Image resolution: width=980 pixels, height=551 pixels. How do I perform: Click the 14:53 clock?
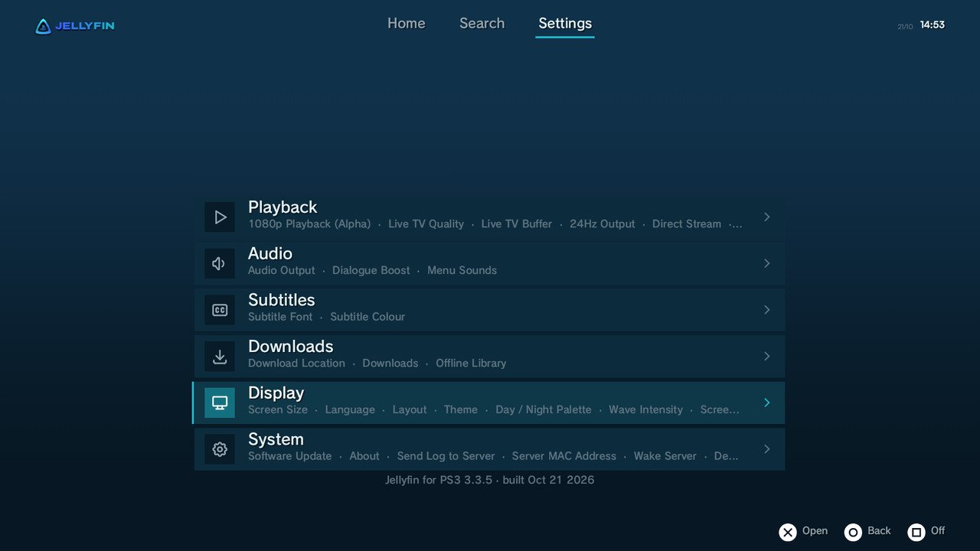tap(933, 24)
